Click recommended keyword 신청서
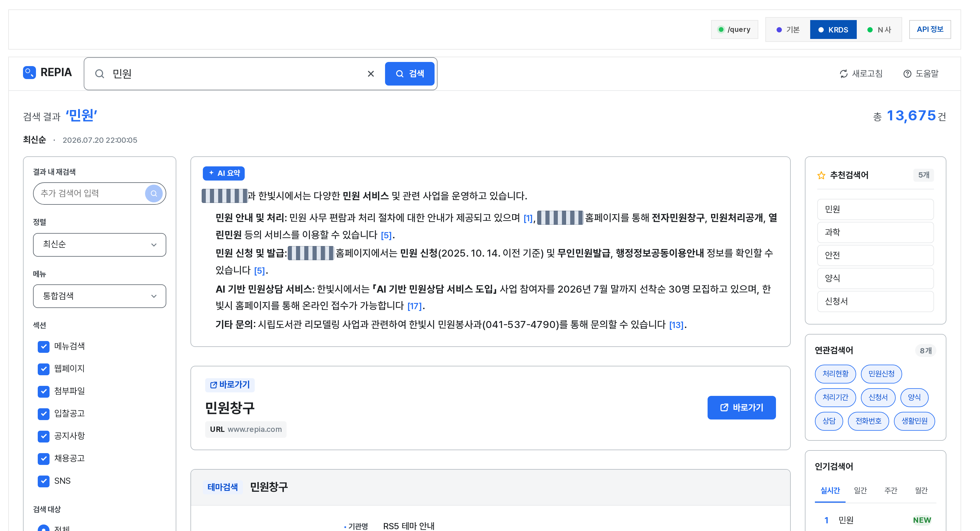 [x=875, y=301]
